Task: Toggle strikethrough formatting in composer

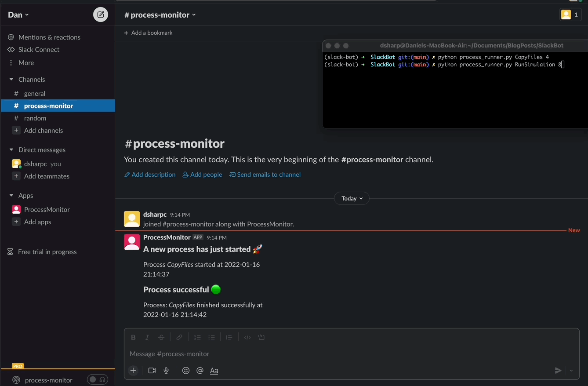Action: [161, 338]
